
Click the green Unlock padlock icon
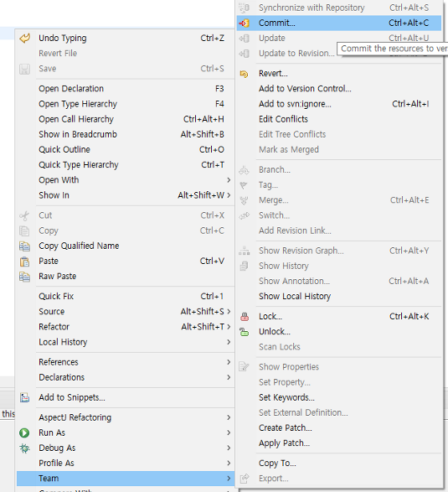(x=245, y=332)
